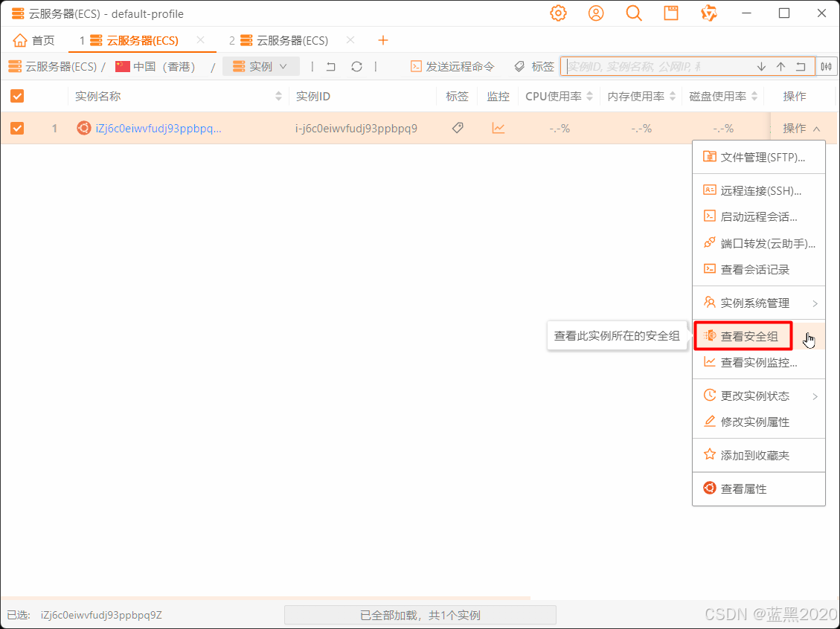
Task: Choose 添加到收藏夹 menu item
Action: [x=759, y=455]
